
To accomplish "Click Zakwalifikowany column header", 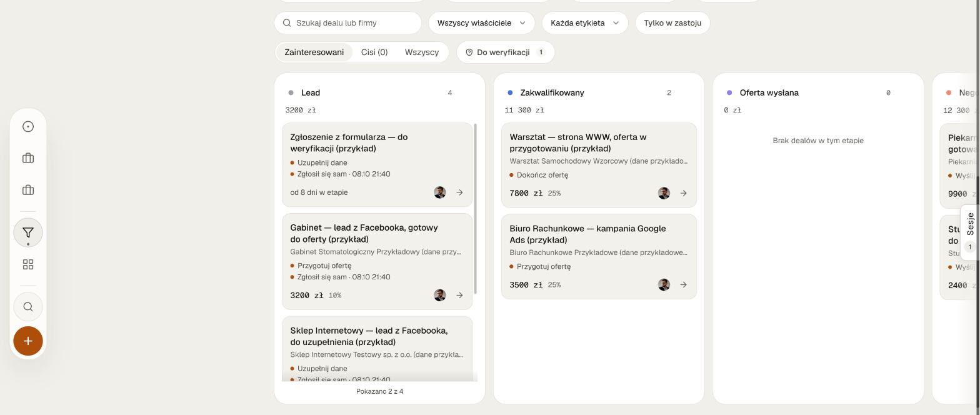I will 552,92.
